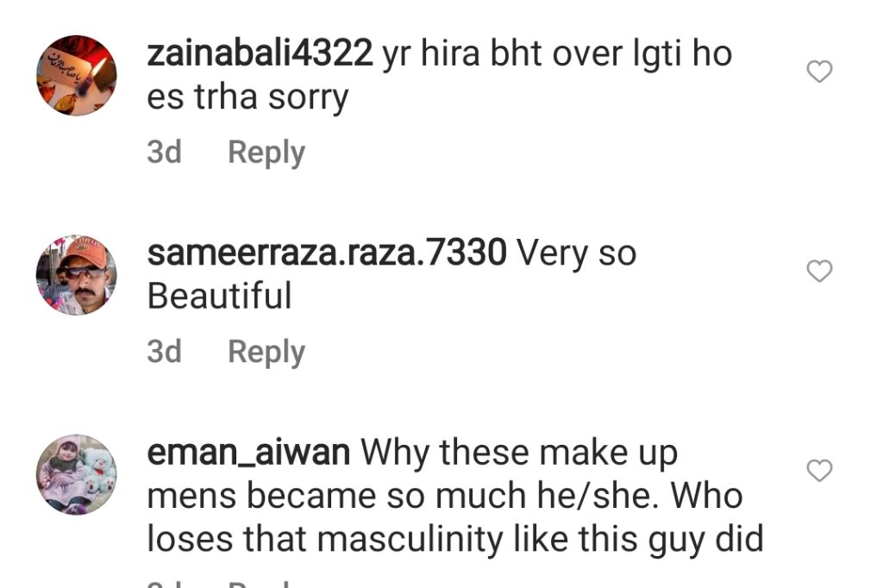Screen dimensions: 883x588
Task: Visit the sameerraza.raza.7330 username link
Action: click(327, 253)
